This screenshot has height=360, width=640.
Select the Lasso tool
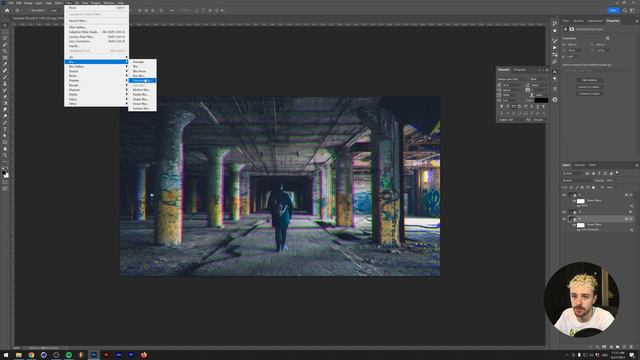tap(5, 39)
